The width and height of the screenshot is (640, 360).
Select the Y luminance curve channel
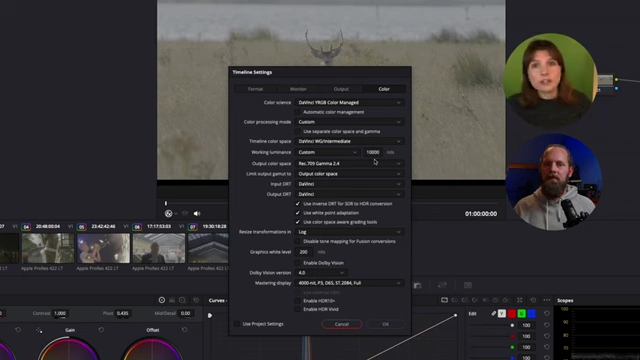(x=502, y=313)
